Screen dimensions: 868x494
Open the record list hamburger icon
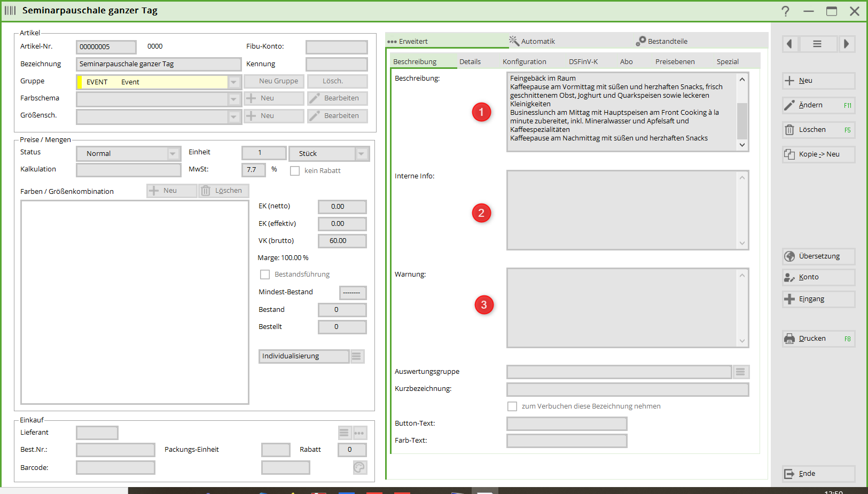[x=817, y=44]
